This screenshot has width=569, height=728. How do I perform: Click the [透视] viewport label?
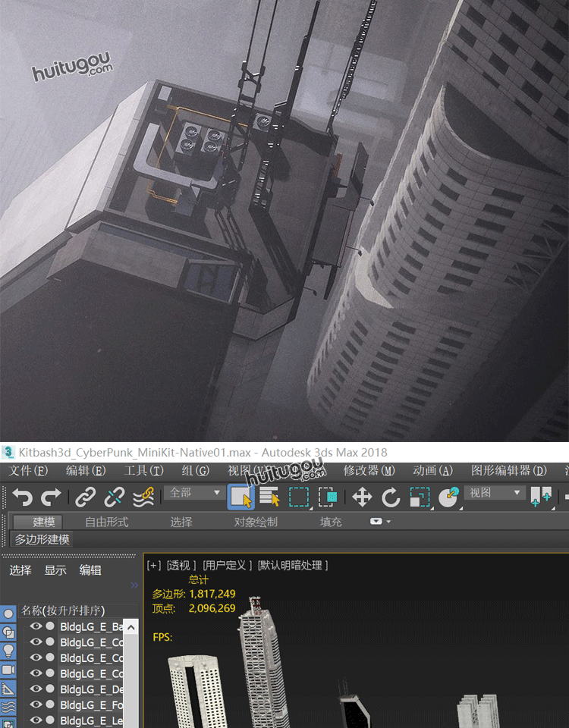pyautogui.click(x=181, y=565)
